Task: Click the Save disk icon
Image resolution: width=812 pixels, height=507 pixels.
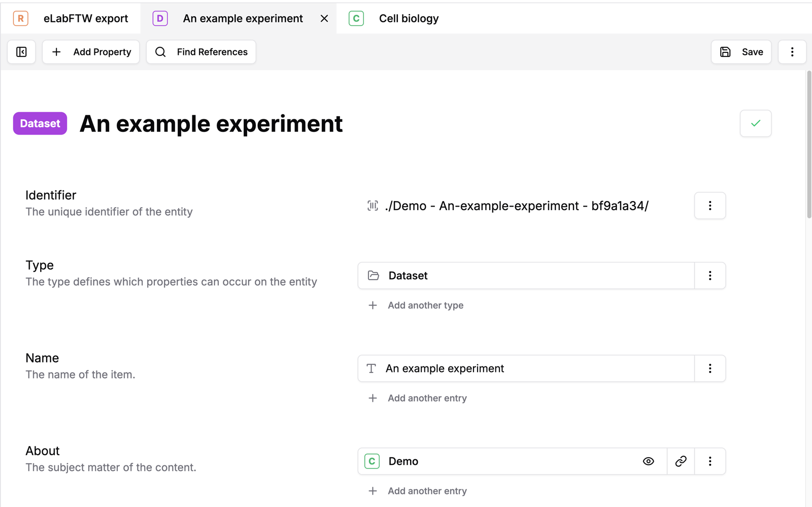Action: point(725,52)
